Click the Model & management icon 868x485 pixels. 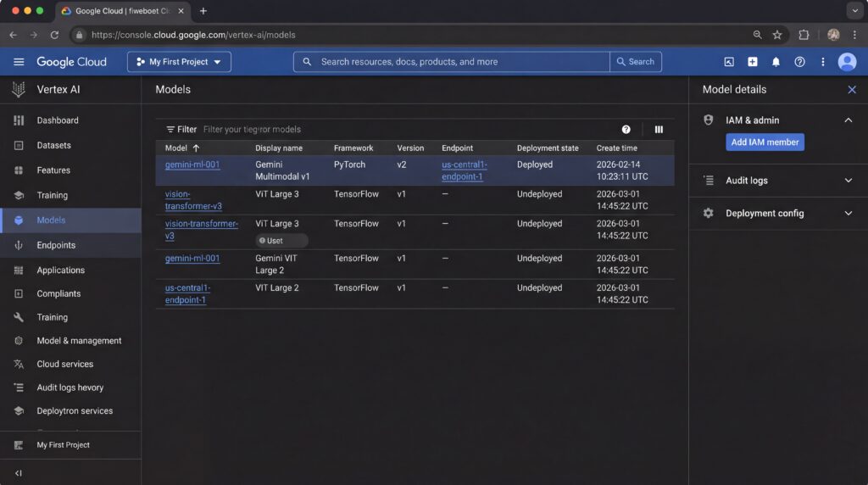click(x=19, y=341)
